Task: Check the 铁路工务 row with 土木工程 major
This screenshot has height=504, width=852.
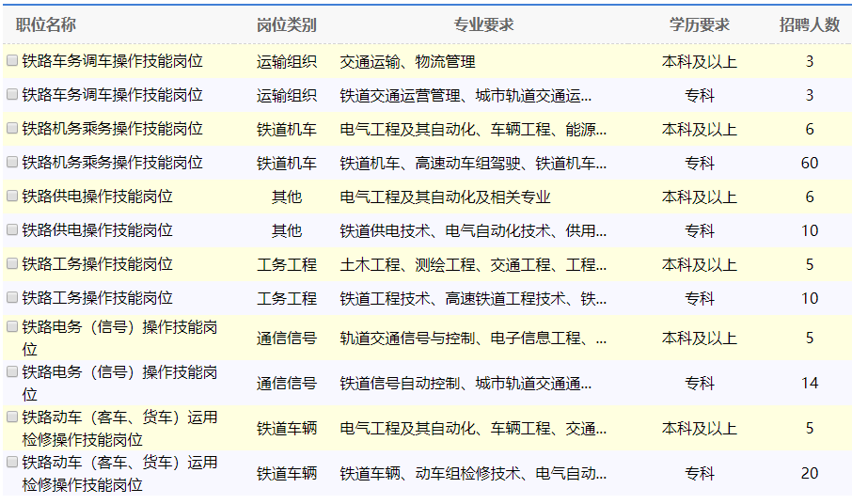Action: coord(12,263)
